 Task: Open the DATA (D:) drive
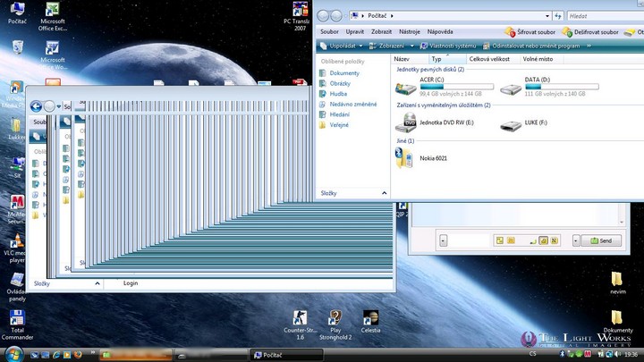point(512,88)
